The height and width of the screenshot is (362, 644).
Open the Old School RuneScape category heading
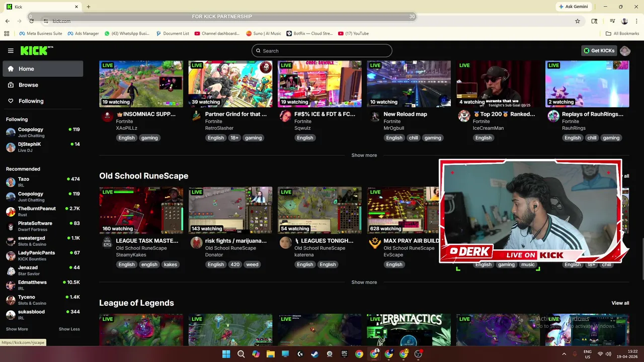point(143,176)
